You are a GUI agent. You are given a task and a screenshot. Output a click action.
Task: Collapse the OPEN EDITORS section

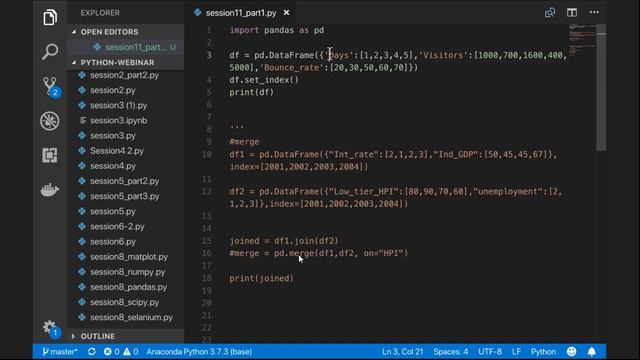click(126, 32)
